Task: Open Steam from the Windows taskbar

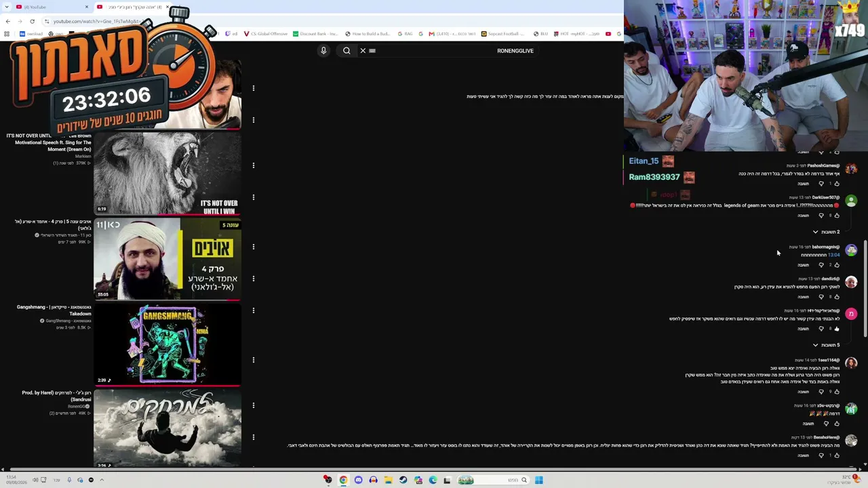Action: point(403,480)
